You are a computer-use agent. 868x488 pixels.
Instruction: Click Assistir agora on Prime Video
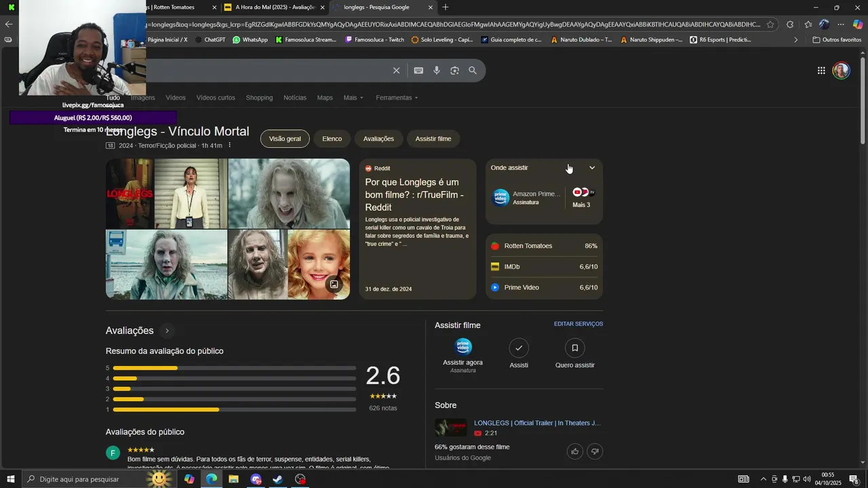pyautogui.click(x=463, y=355)
